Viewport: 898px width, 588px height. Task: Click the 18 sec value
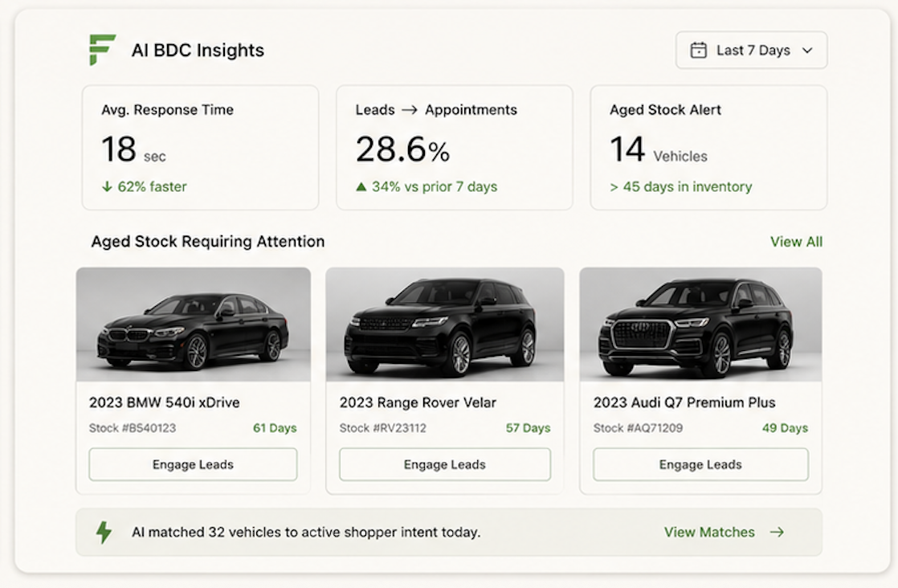(133, 149)
